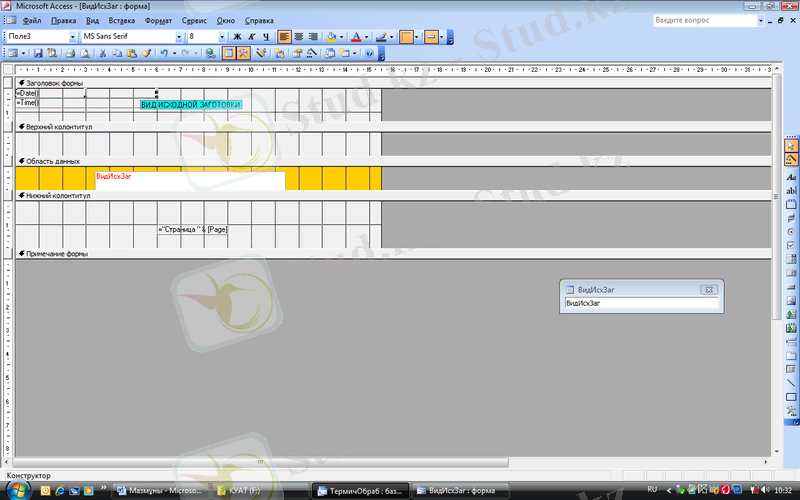Select the =Date() text box
Viewport: 800px width, 500px height.
[86, 93]
